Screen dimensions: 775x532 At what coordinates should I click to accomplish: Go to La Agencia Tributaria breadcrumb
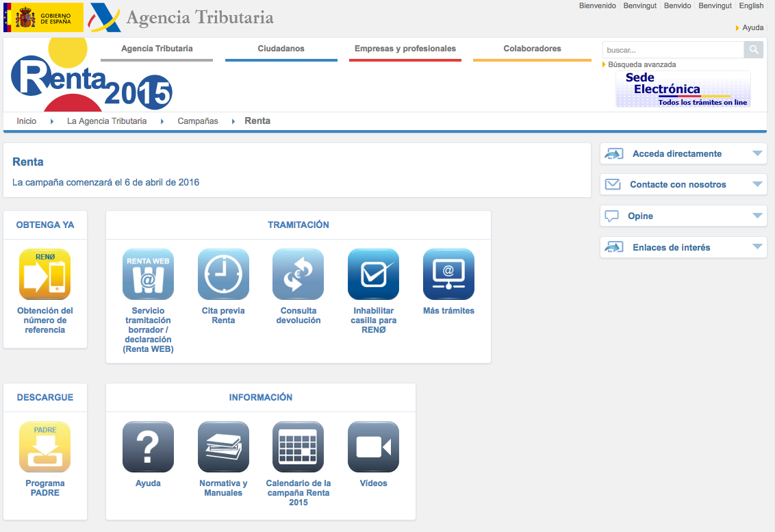pos(107,121)
